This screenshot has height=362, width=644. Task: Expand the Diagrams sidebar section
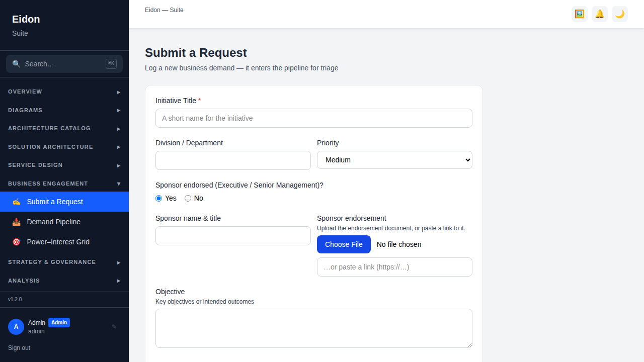64,110
